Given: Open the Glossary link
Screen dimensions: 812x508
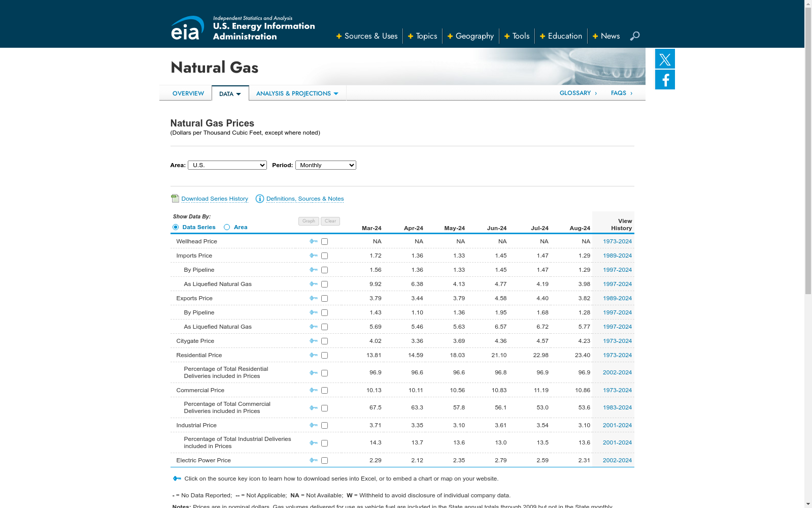Looking at the screenshot, I should coord(578,93).
